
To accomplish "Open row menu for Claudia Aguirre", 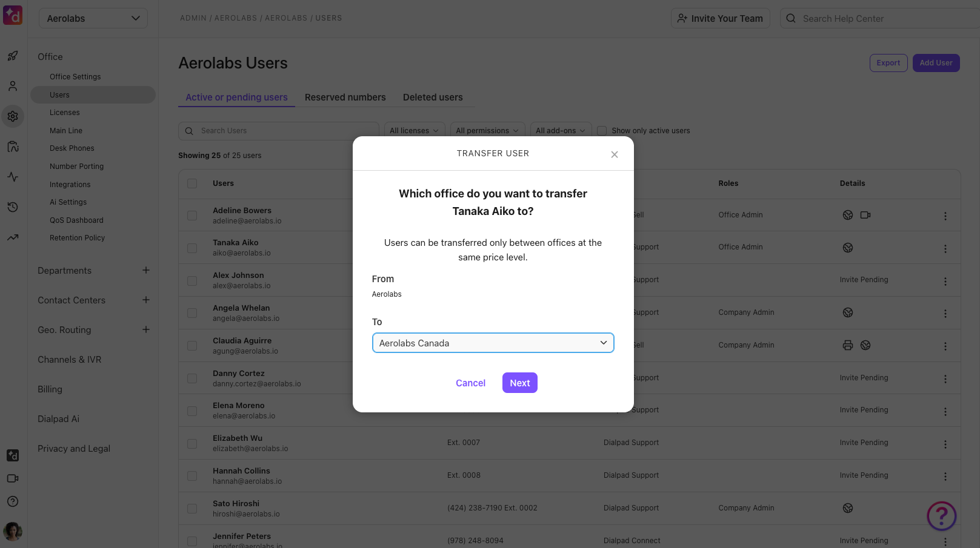I will (x=945, y=346).
